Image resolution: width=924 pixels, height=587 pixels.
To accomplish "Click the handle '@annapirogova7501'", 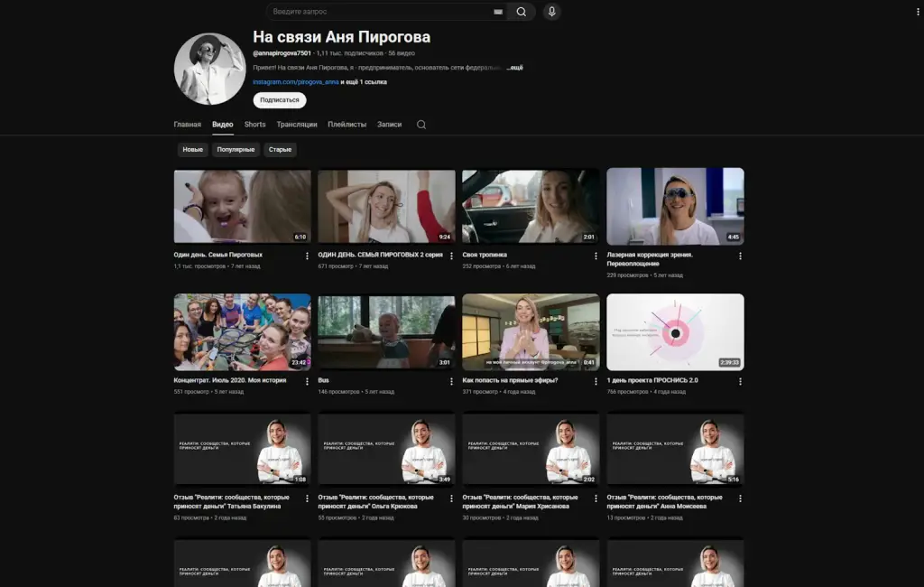I will pyautogui.click(x=282, y=53).
